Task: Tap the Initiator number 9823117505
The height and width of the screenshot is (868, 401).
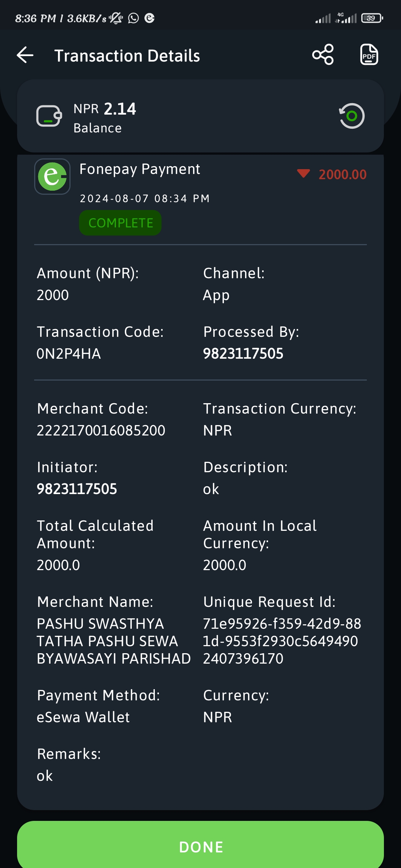Action: 77,489
